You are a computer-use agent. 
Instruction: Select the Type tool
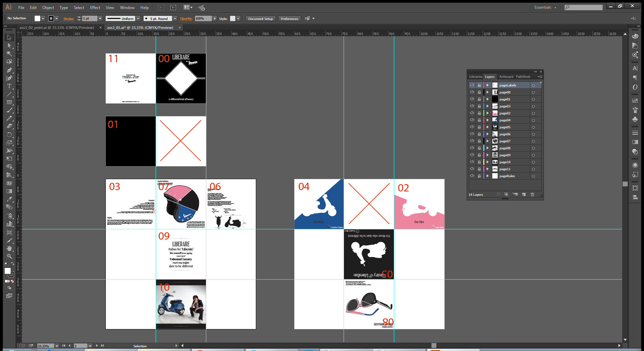click(x=9, y=86)
